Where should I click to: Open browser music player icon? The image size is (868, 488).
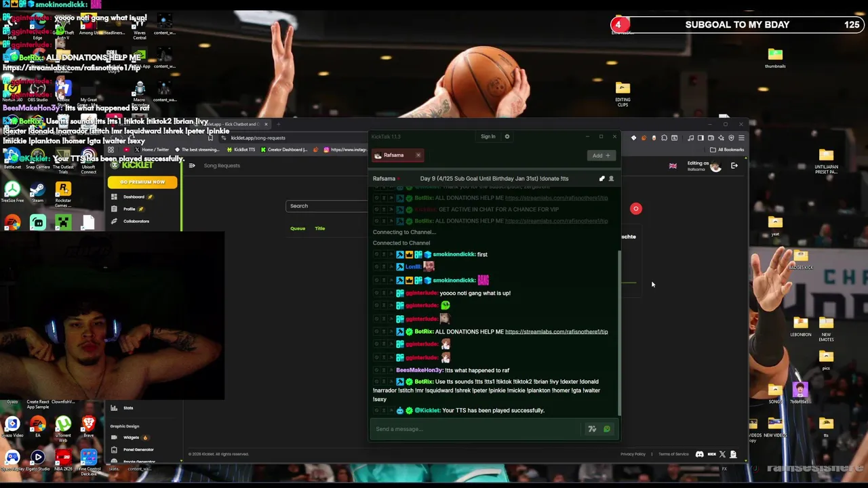tap(690, 138)
